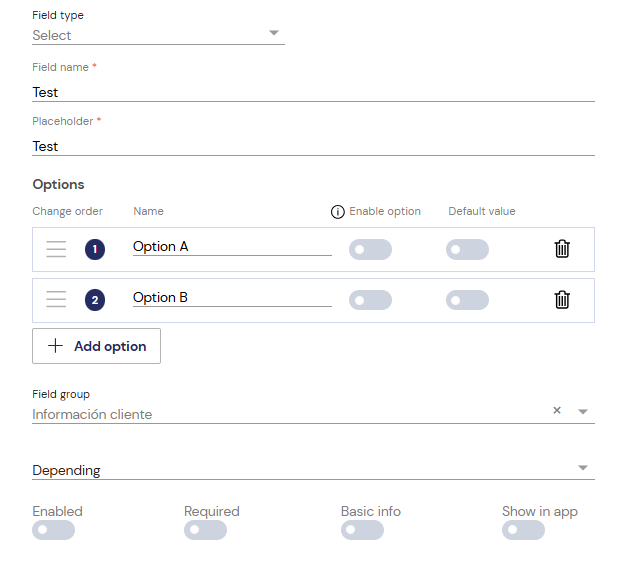Viewport: 638px width, 570px height.
Task: Edit the Field name input
Action: [313, 92]
